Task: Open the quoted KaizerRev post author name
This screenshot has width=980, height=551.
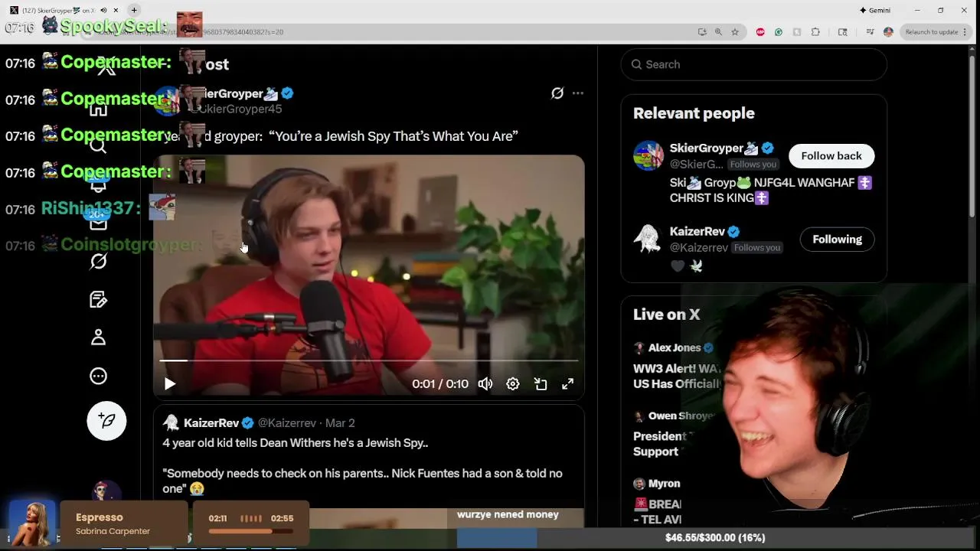Action: (x=211, y=423)
